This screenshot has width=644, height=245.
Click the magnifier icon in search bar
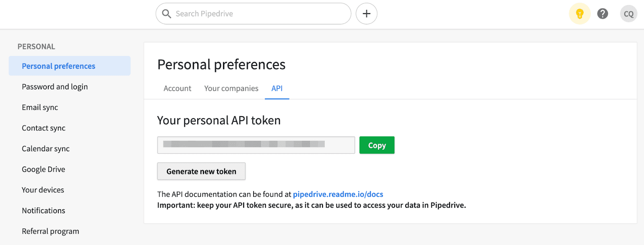(x=166, y=14)
